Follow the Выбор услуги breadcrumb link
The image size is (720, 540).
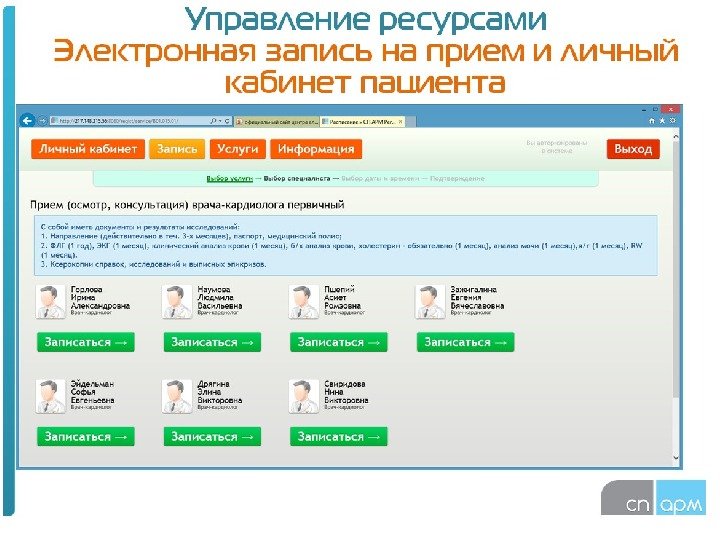[229, 179]
